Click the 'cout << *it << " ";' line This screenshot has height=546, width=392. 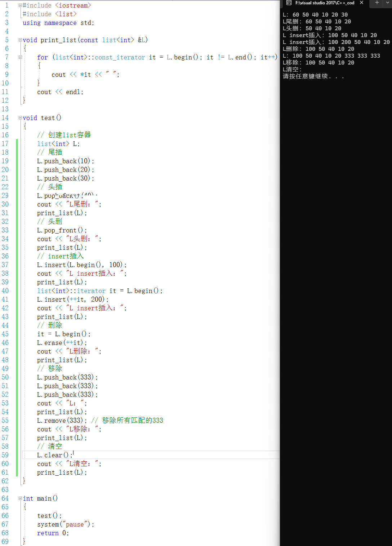tap(85, 75)
